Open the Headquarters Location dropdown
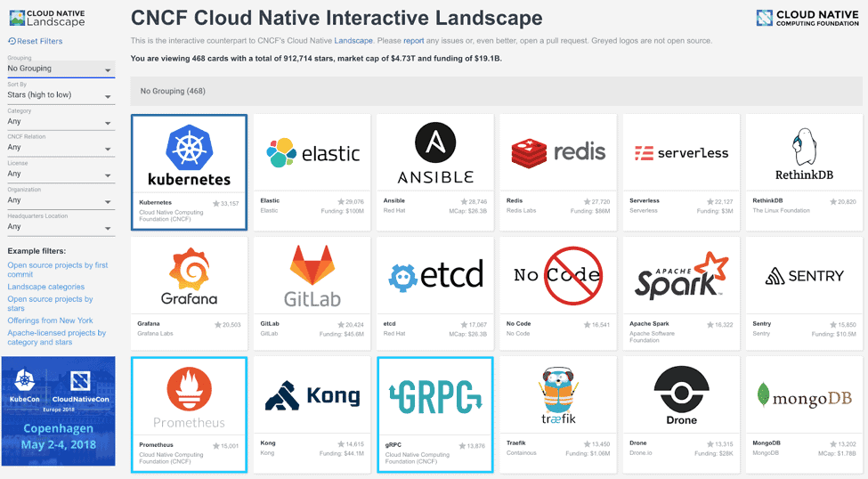 point(60,227)
